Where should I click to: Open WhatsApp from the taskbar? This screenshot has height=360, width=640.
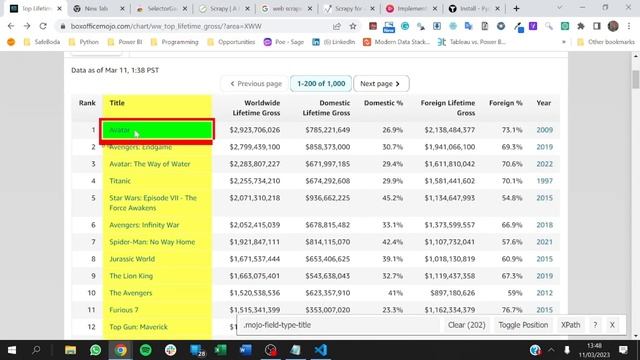pyautogui.click(x=96, y=350)
